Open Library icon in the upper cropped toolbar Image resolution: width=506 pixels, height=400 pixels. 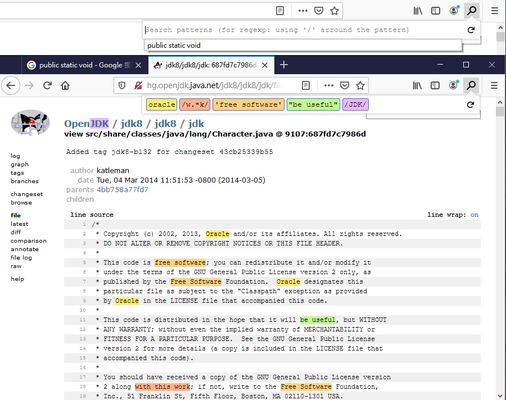tap(418, 11)
